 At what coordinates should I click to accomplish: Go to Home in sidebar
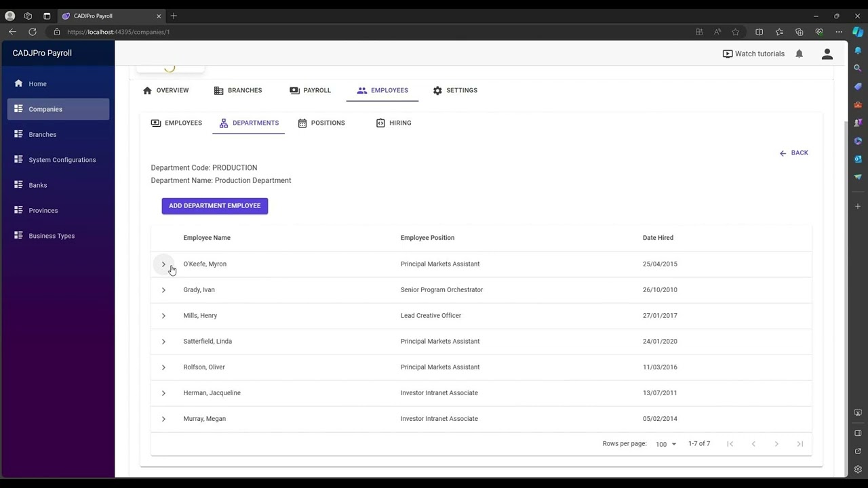click(58, 84)
